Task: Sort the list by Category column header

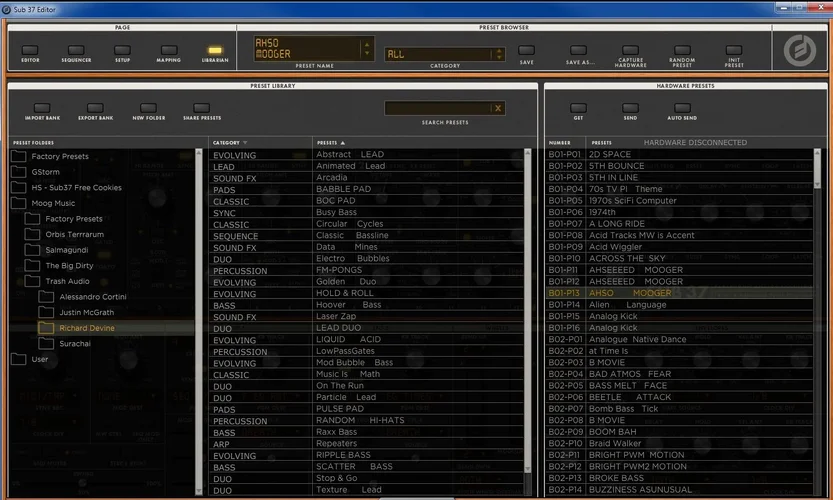Action: point(229,143)
